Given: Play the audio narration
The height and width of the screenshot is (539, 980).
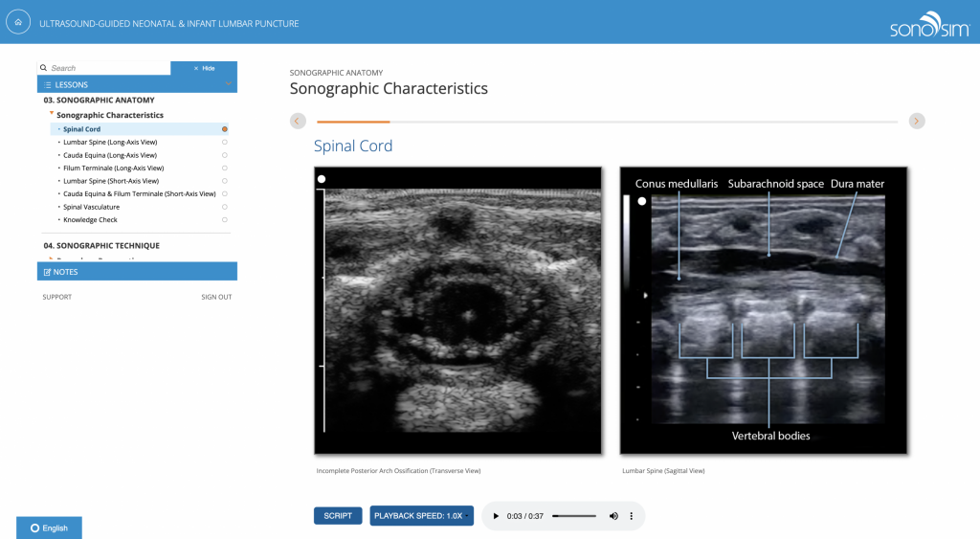Looking at the screenshot, I should pyautogui.click(x=496, y=516).
